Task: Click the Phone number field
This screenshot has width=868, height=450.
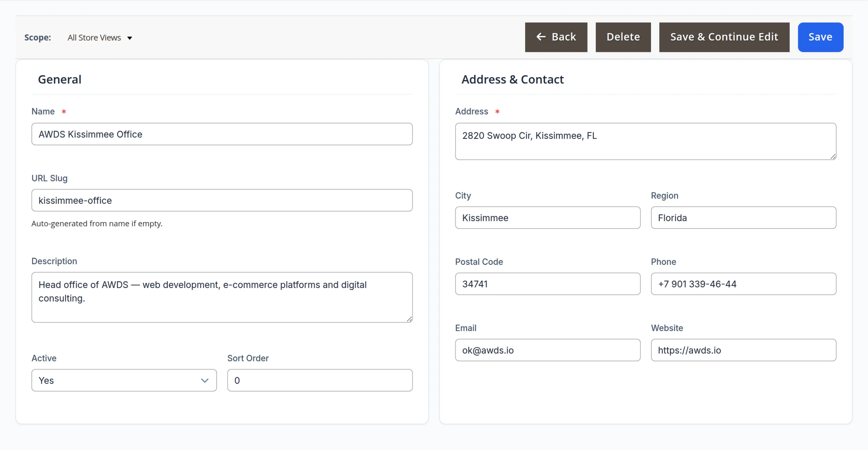Action: (743, 284)
